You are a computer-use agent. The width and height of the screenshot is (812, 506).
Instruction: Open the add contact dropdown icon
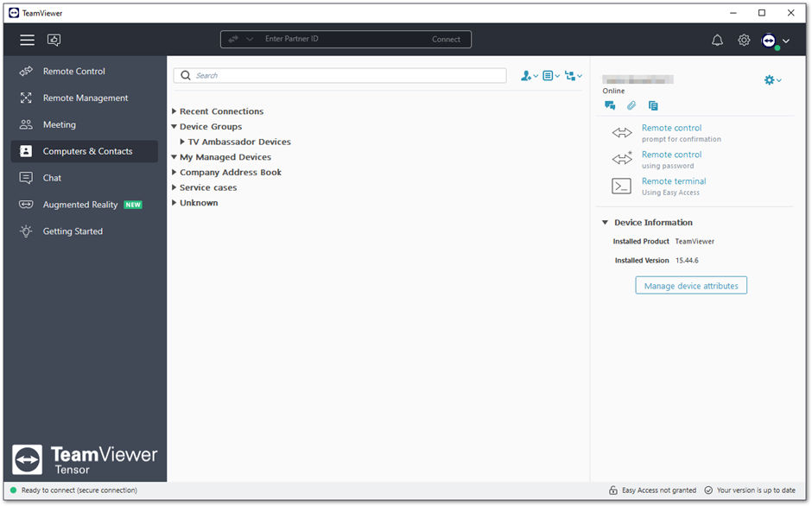530,76
